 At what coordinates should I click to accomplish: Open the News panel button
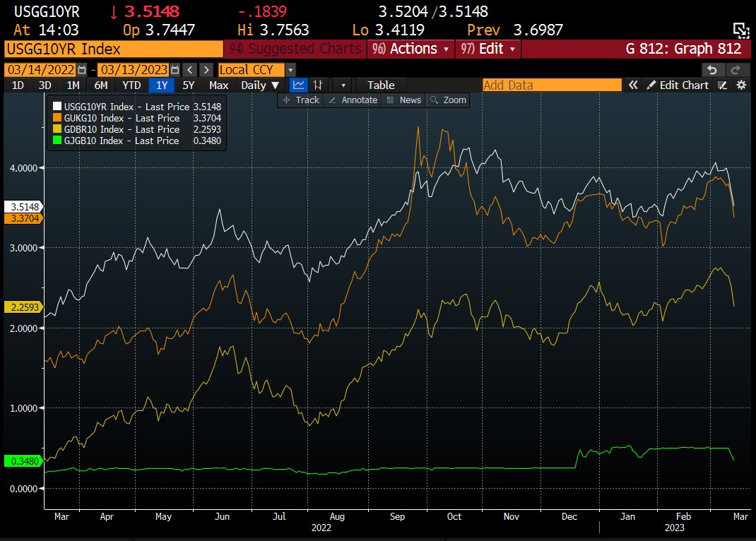coord(403,100)
